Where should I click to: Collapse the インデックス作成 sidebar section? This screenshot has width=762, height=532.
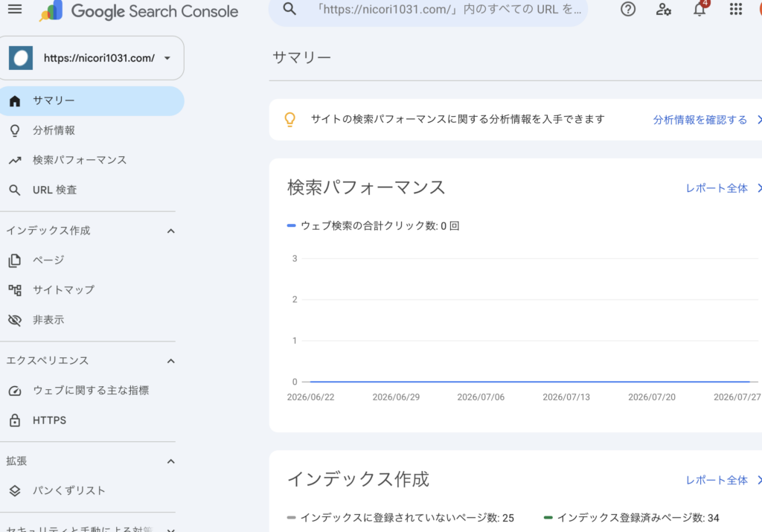point(170,231)
